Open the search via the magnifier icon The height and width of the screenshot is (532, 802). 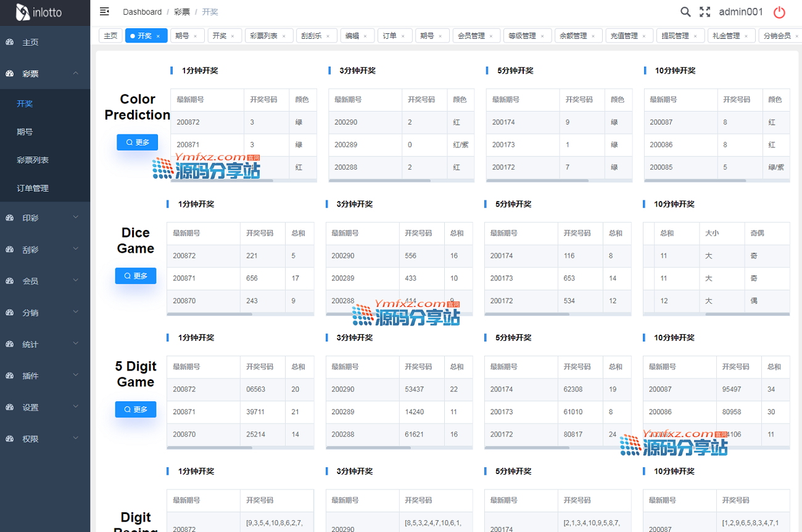[685, 12]
